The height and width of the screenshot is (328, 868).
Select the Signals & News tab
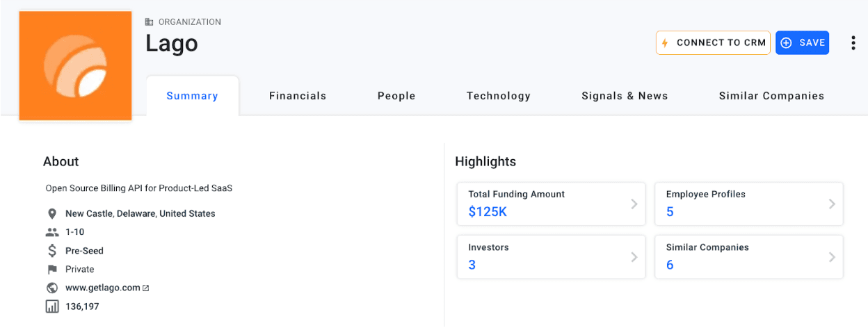point(625,97)
